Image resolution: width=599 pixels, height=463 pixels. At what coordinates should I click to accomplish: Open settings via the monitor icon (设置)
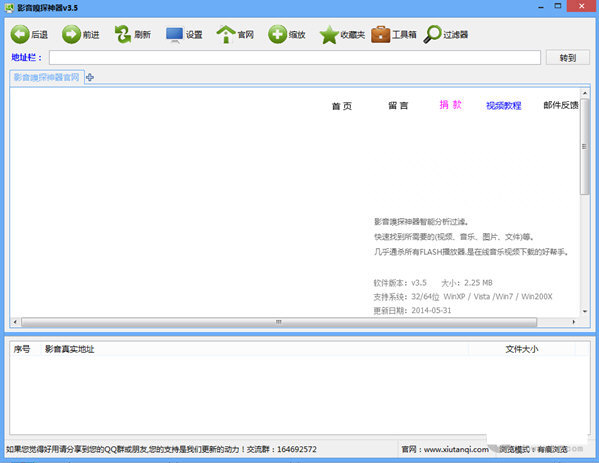click(x=175, y=34)
